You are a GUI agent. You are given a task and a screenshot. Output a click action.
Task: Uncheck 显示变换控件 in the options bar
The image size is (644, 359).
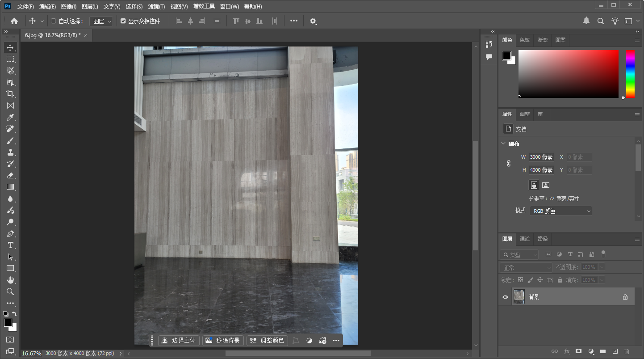pyautogui.click(x=122, y=21)
